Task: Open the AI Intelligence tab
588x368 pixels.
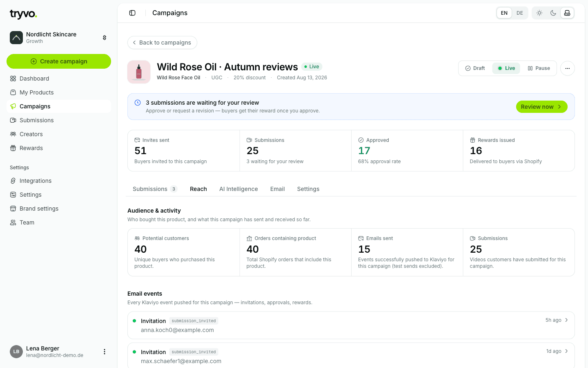Action: pyautogui.click(x=238, y=189)
